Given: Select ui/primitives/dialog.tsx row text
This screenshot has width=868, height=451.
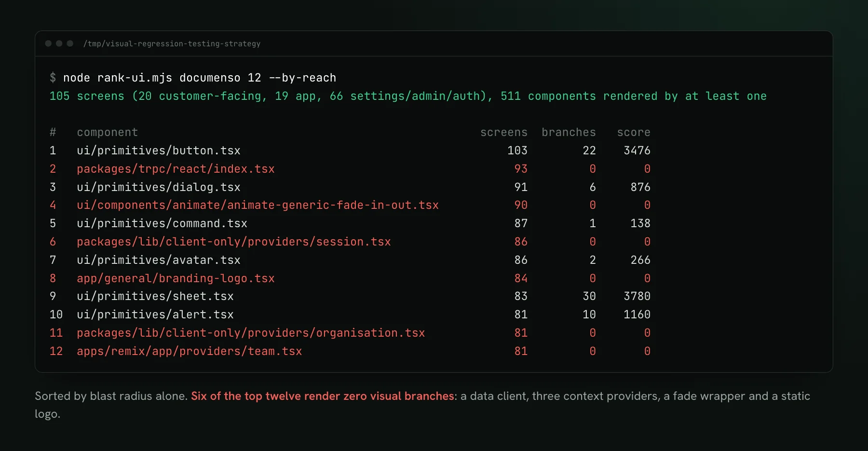Looking at the screenshot, I should point(159,187).
